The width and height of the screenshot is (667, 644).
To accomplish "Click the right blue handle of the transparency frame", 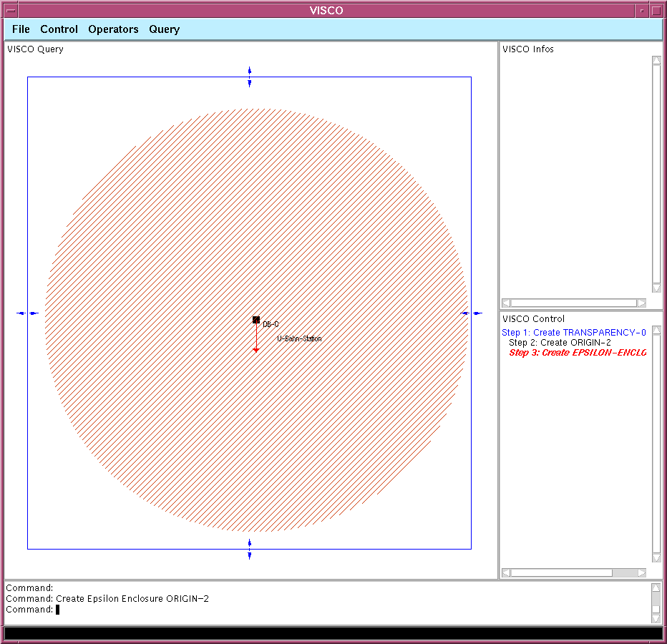I will pos(472,313).
